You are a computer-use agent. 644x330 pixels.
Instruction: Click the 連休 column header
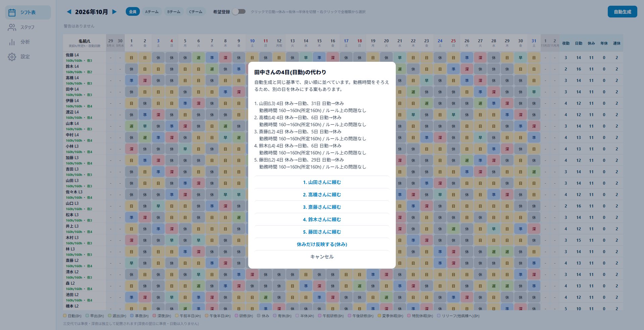617,43
